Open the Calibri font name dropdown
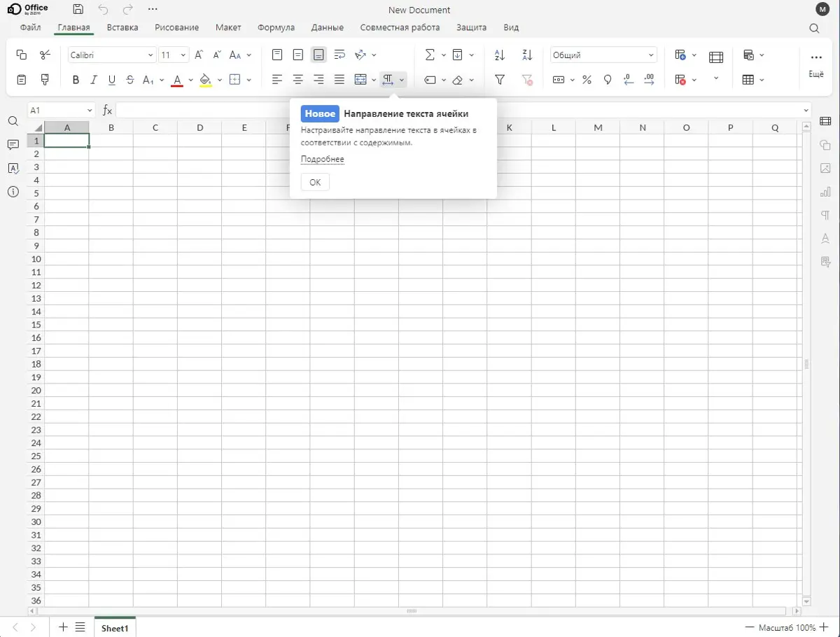 point(112,55)
